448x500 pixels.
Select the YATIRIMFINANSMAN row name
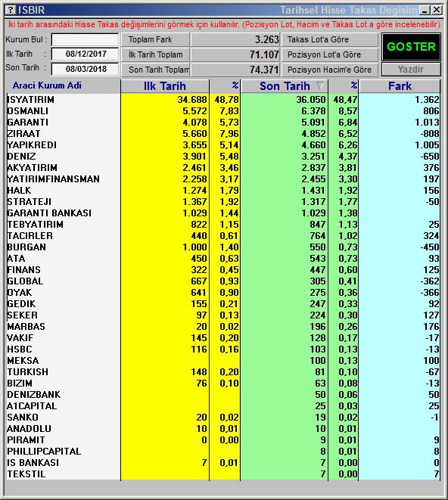click(x=53, y=179)
